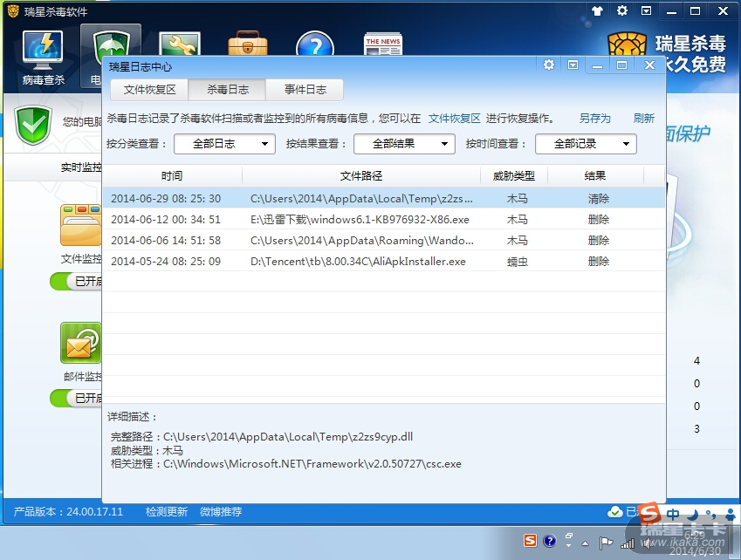Click Rising lion logo in title bar
This screenshot has height=560, width=741.
[13, 10]
